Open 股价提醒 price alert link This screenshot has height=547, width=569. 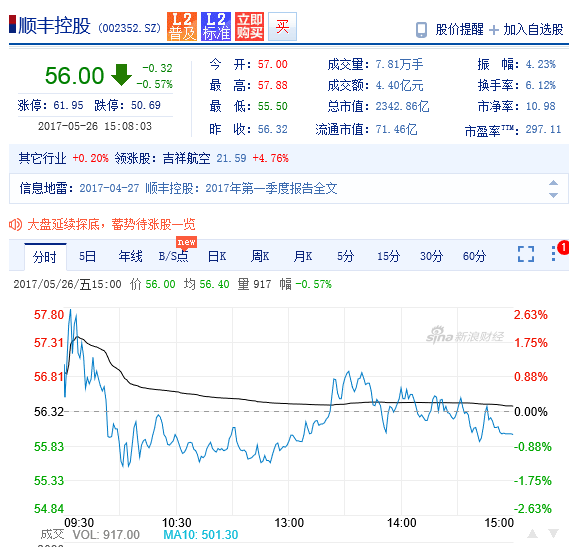(459, 29)
